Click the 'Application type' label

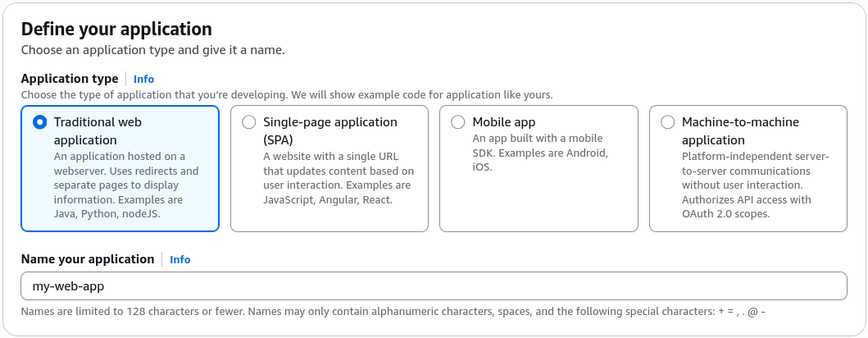(70, 79)
